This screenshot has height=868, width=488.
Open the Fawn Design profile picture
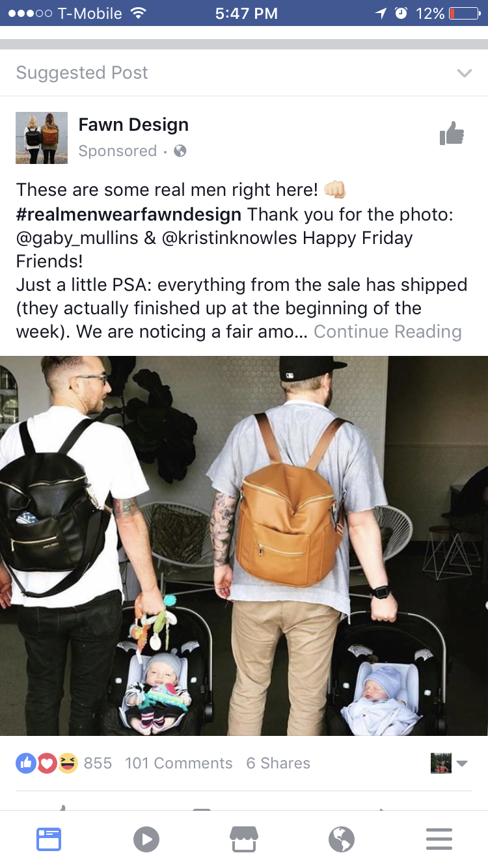pyautogui.click(x=42, y=138)
